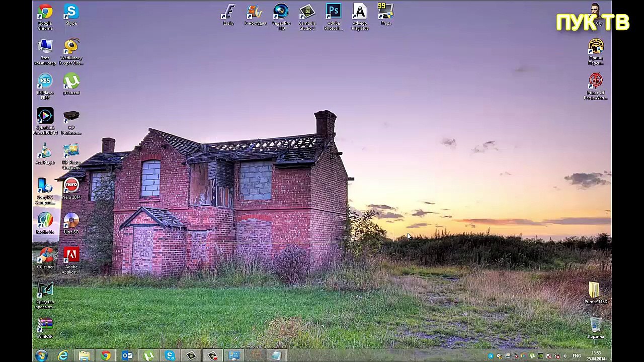Select the Этот компьютер desktop icon
Viewport: 644px width, 362px height.
point(45,52)
